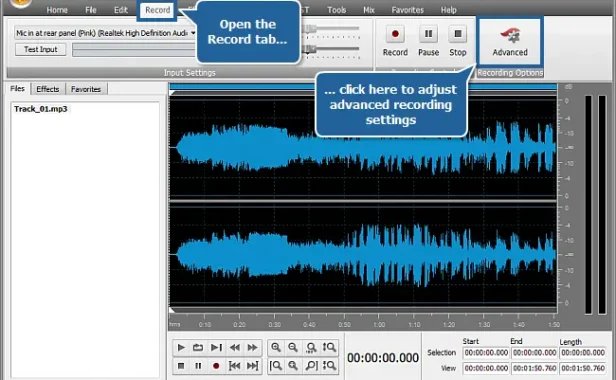
Task: Open Advanced recording options
Action: [510, 42]
